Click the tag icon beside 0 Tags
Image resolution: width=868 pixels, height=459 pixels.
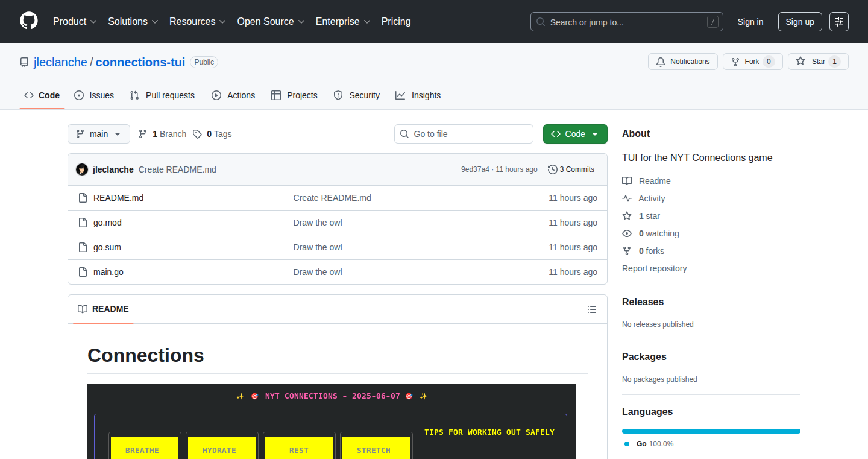tap(197, 134)
